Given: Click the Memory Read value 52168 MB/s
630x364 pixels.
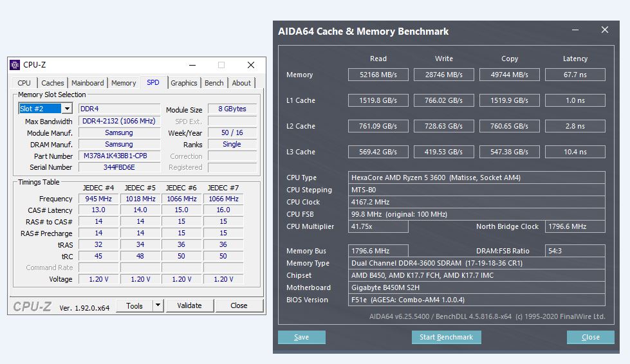Looking at the screenshot, I should 378,75.
